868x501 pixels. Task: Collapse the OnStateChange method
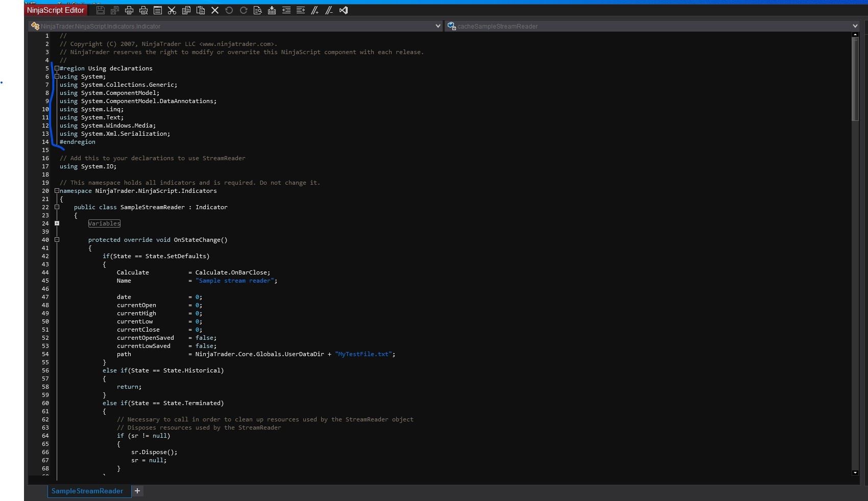[x=57, y=240]
